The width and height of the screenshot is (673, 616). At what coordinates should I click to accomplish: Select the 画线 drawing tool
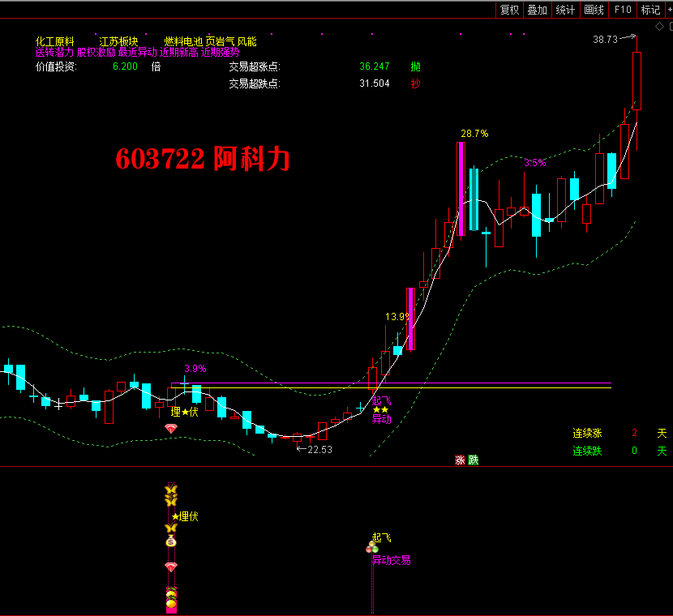594,10
